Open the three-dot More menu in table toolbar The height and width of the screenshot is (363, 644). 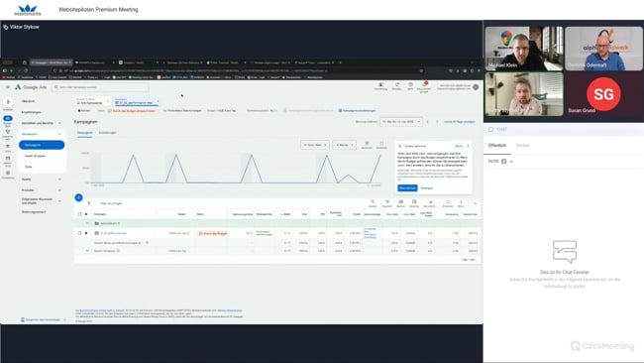[x=461, y=202]
